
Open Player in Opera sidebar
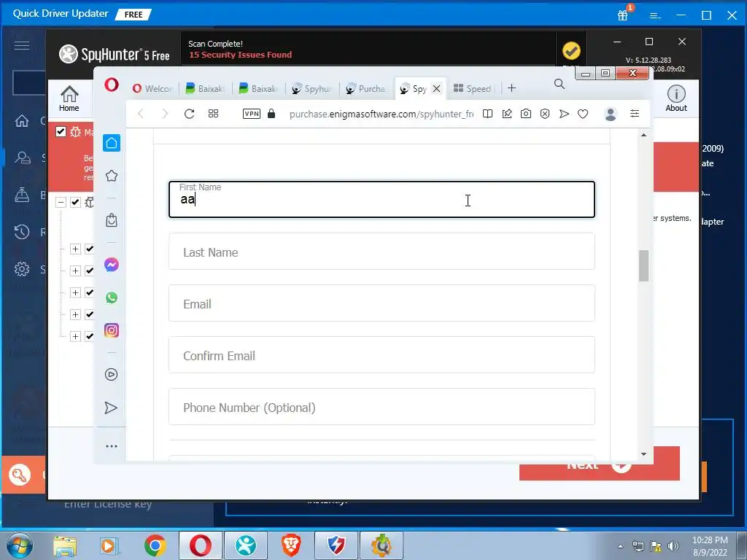pos(111,374)
